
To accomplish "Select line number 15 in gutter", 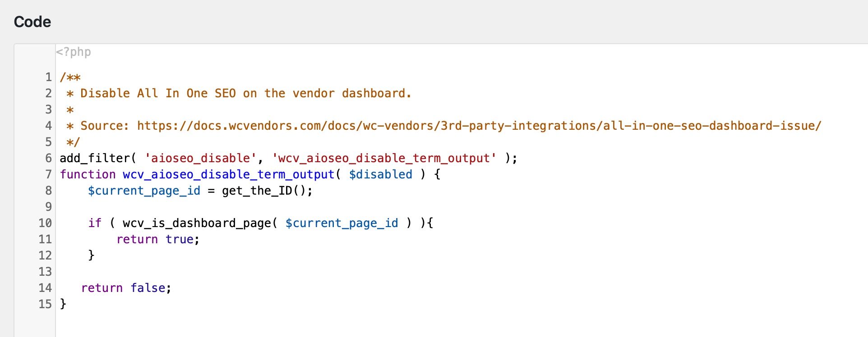I will (x=45, y=304).
